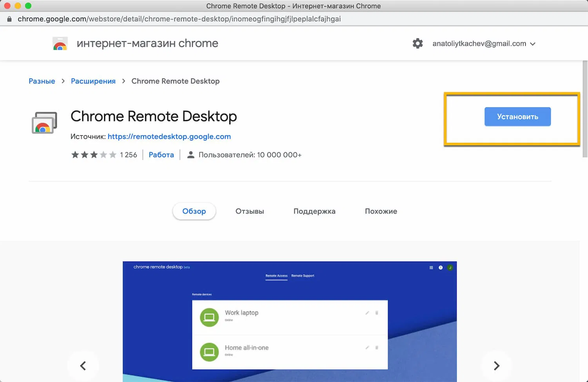The height and width of the screenshot is (382, 588).
Task: Switch to the Обзор tab
Action: (x=194, y=211)
